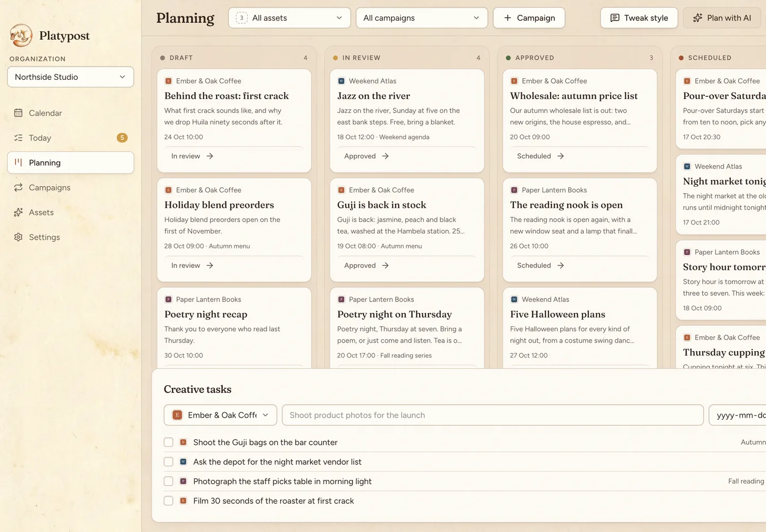Open Planning in the sidebar
The image size is (766, 532).
tap(70, 163)
